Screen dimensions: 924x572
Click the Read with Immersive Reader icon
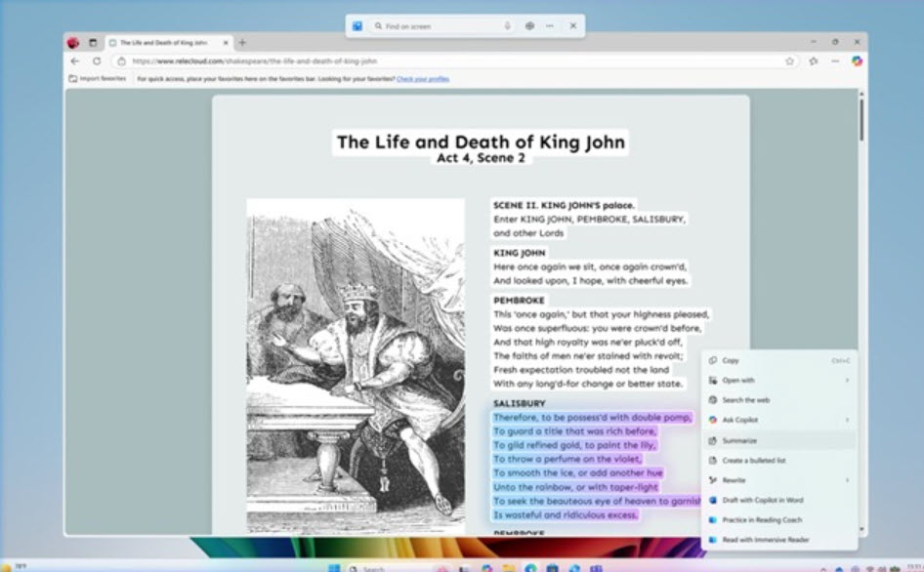[712, 540]
